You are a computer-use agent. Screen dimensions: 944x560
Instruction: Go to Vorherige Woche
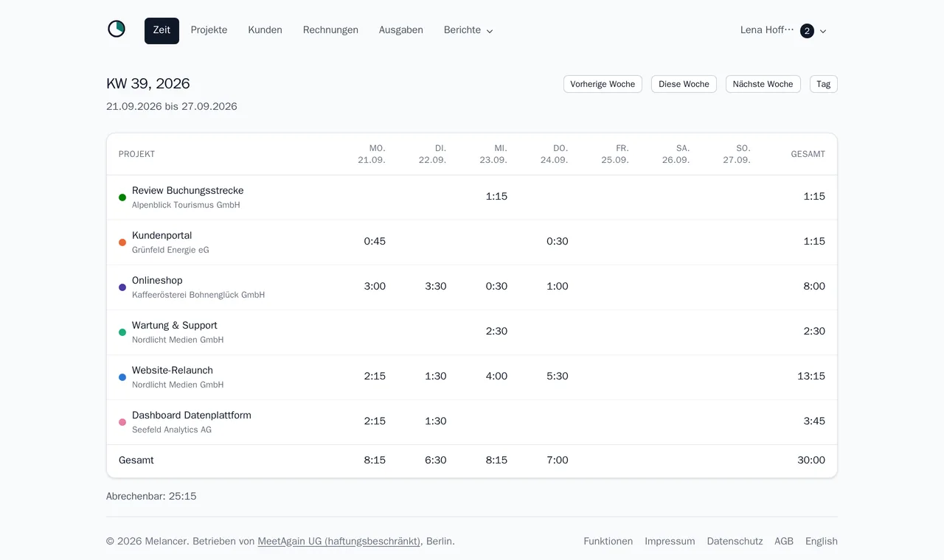603,84
